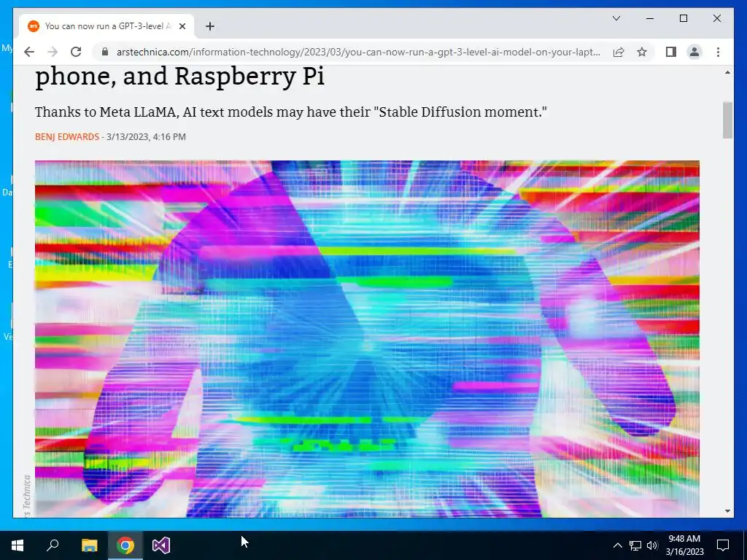Open the Windows Start menu

pyautogui.click(x=18, y=545)
